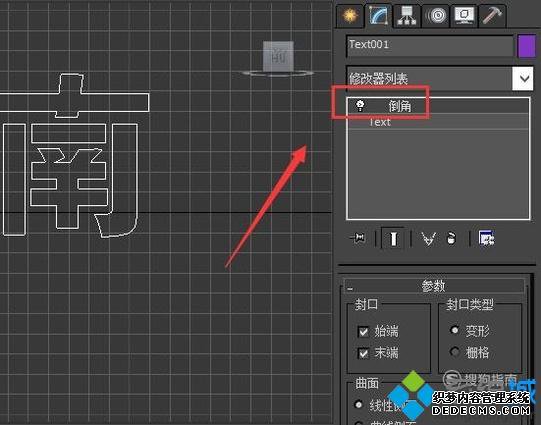
Task: Click Make Unique icon
Action: pos(428,238)
